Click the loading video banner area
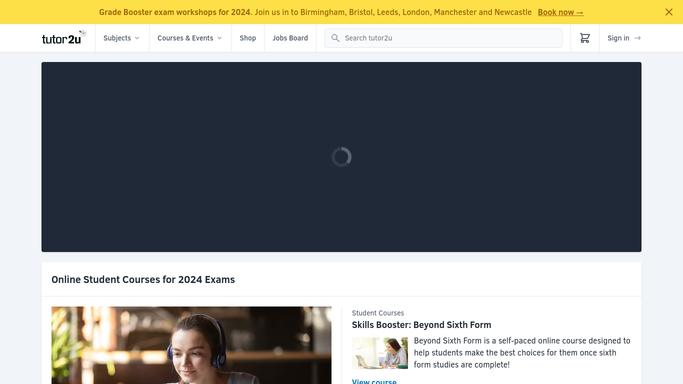 point(341,157)
